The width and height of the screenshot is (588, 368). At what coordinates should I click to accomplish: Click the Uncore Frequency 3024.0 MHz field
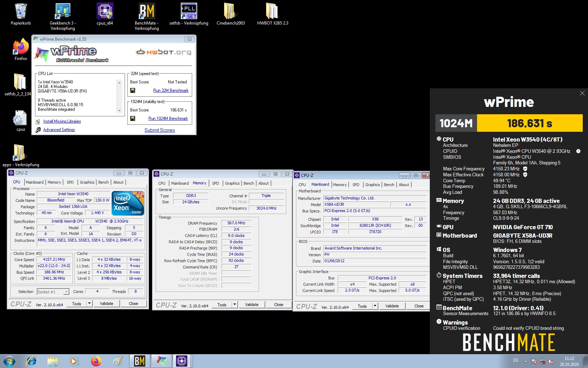click(266, 208)
